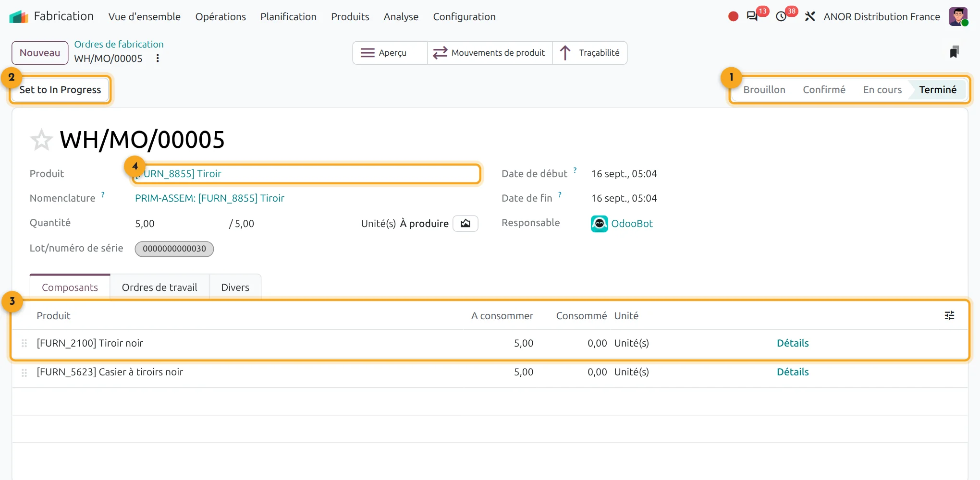
Task: Open the Mouvements de produit smart button
Action: click(490, 53)
